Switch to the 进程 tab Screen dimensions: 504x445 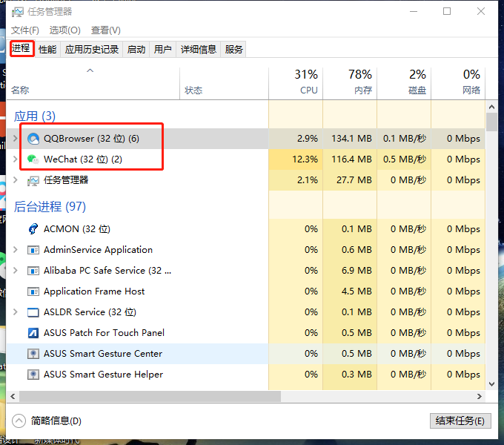coord(21,48)
